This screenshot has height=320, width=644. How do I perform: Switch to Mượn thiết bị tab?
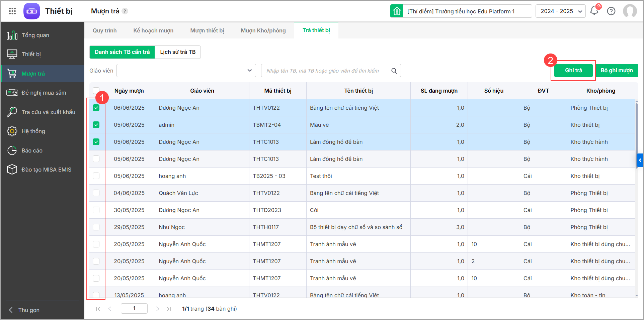point(207,30)
